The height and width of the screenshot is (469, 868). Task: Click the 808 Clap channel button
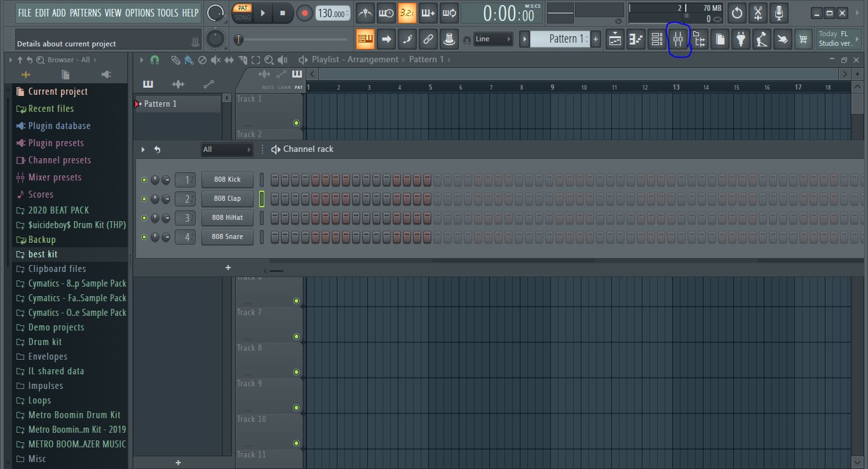click(227, 199)
